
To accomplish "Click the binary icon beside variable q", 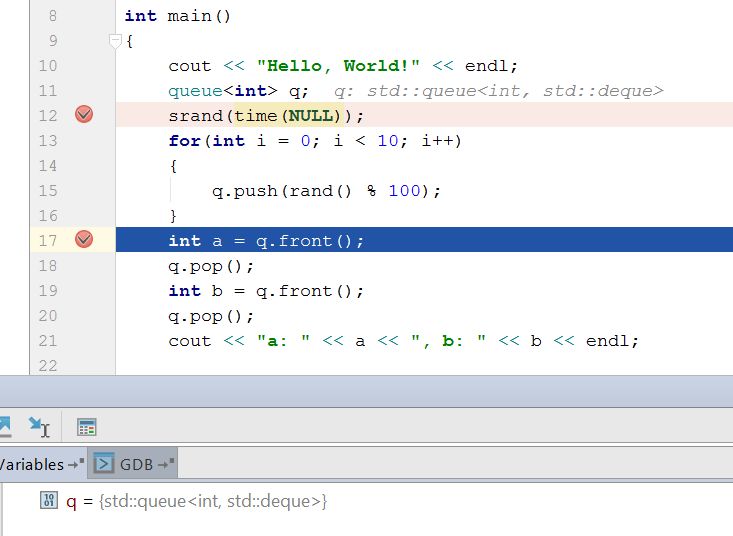I will (x=49, y=500).
